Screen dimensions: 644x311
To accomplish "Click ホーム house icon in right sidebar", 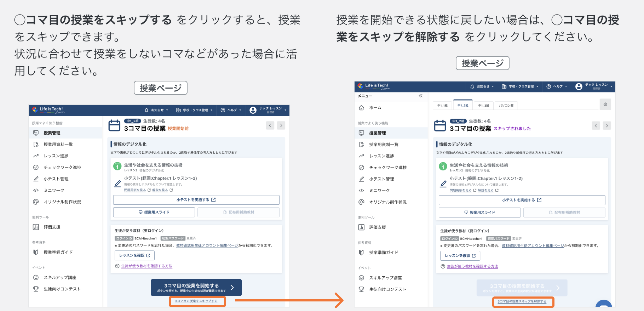I will point(361,108).
